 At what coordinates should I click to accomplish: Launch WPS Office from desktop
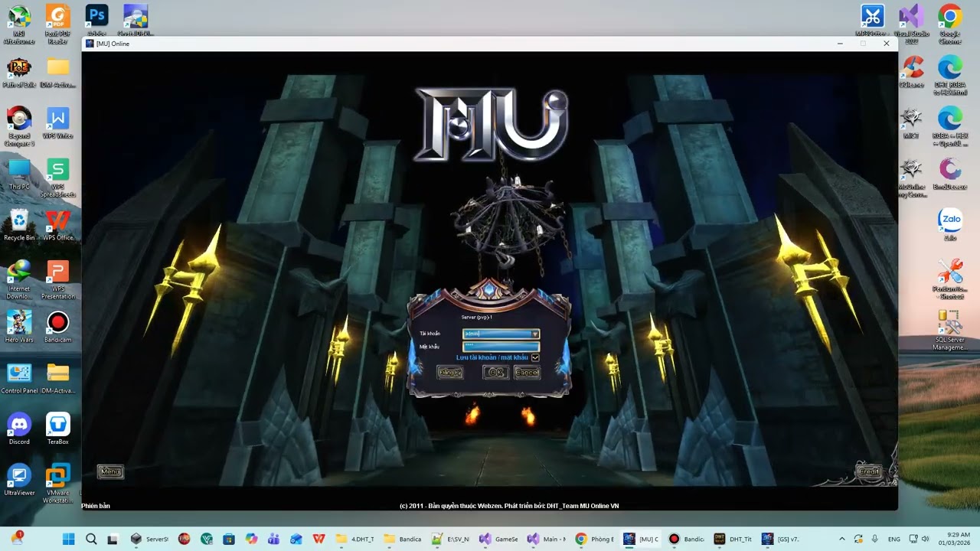[x=58, y=226]
